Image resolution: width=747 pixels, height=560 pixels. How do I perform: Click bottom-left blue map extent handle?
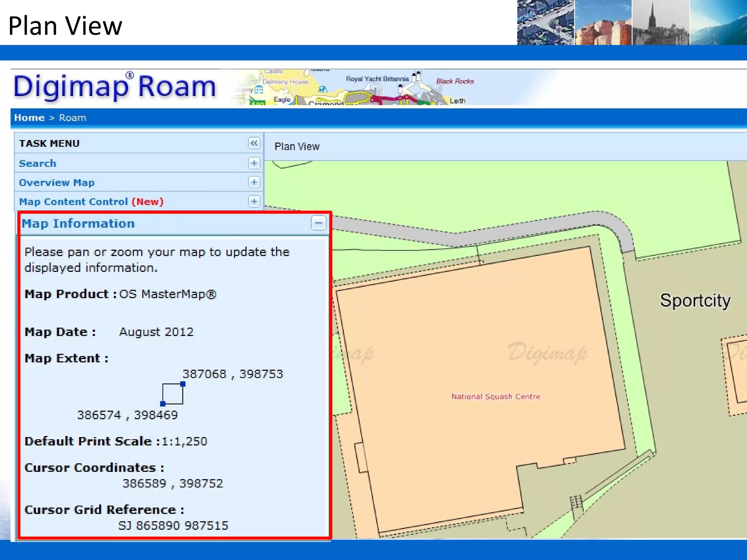click(163, 404)
